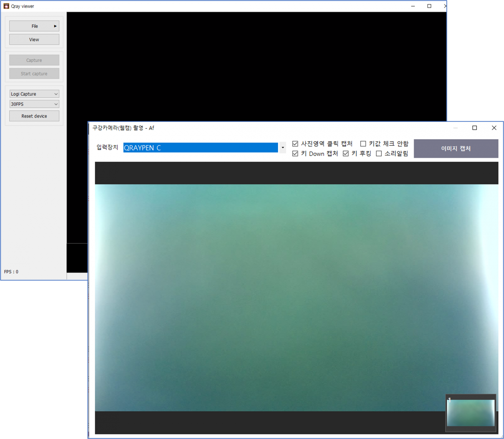Viewport: 504px width, 439px height.
Task: Select captured thumbnail number 1
Action: point(470,413)
